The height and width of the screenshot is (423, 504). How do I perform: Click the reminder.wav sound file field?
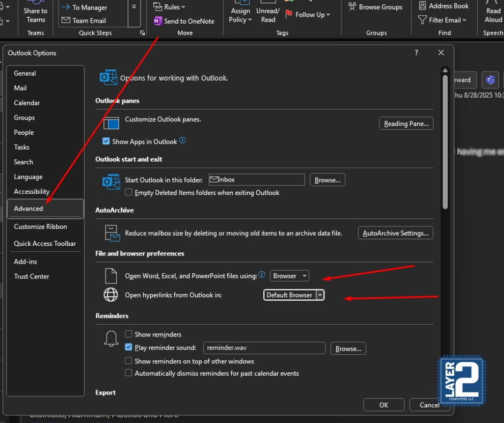tap(264, 348)
